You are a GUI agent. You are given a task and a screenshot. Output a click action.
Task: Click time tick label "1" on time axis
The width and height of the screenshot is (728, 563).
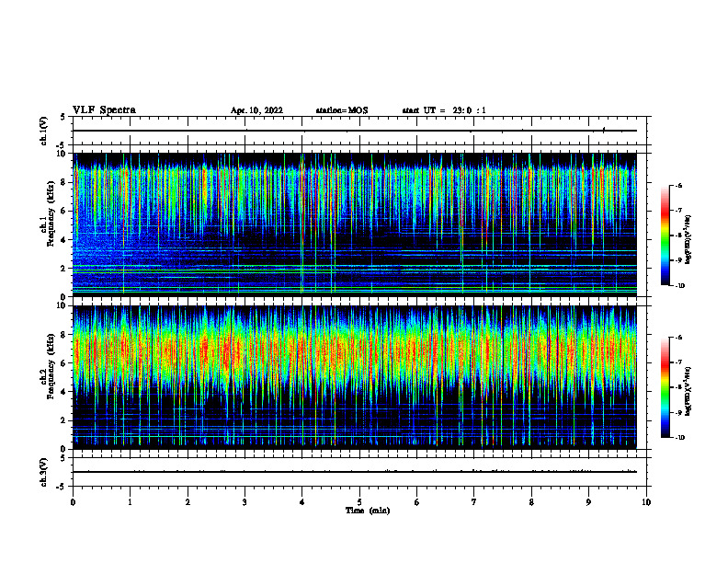coord(130,502)
